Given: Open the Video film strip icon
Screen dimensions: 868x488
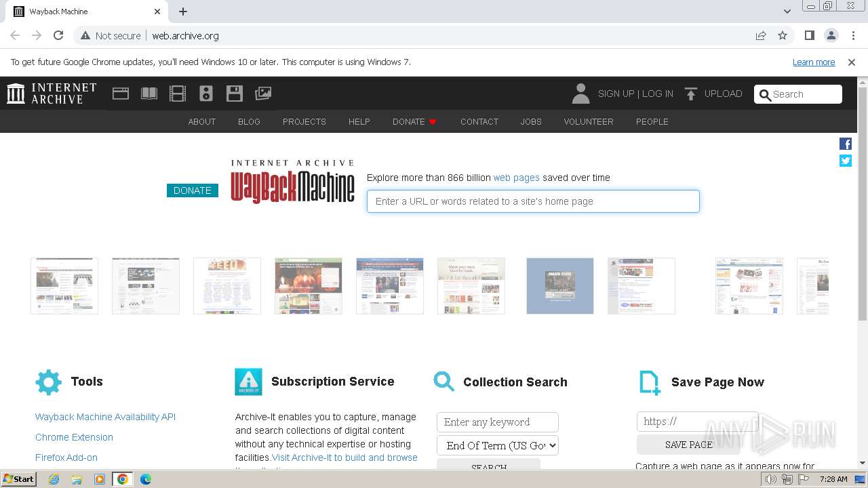Looking at the screenshot, I should click(178, 94).
